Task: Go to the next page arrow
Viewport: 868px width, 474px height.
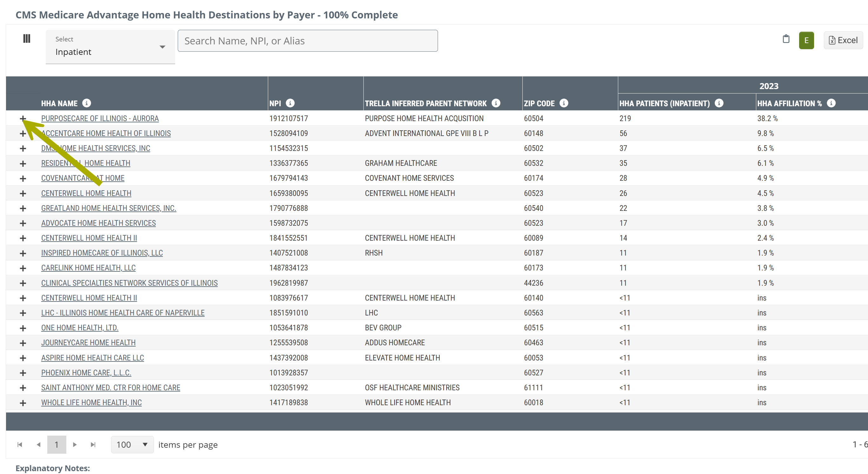Action: click(x=75, y=445)
